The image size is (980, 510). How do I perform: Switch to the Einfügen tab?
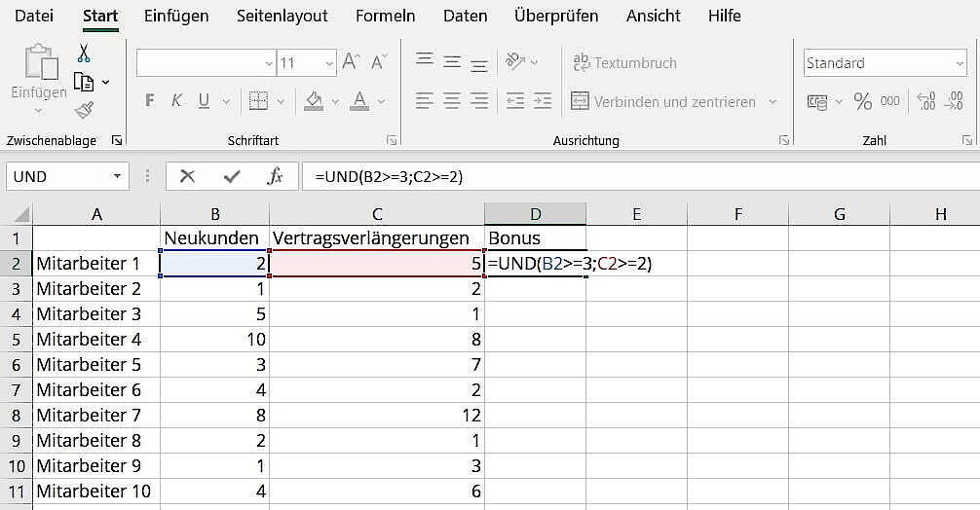[176, 16]
